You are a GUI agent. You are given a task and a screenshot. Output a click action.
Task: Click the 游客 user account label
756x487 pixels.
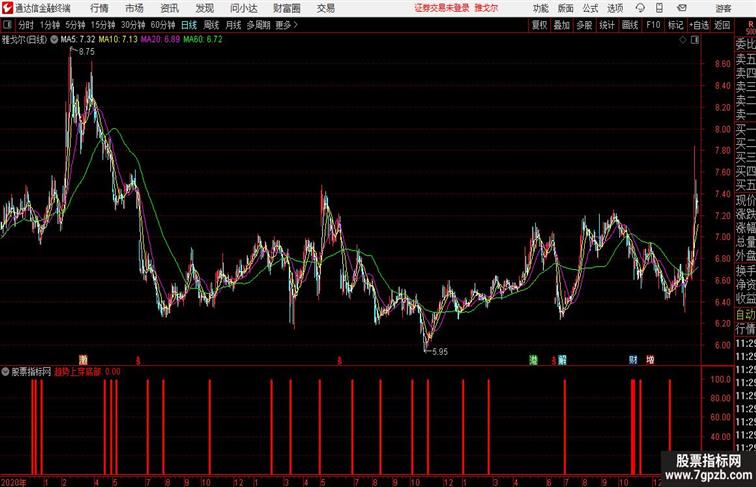(723, 8)
